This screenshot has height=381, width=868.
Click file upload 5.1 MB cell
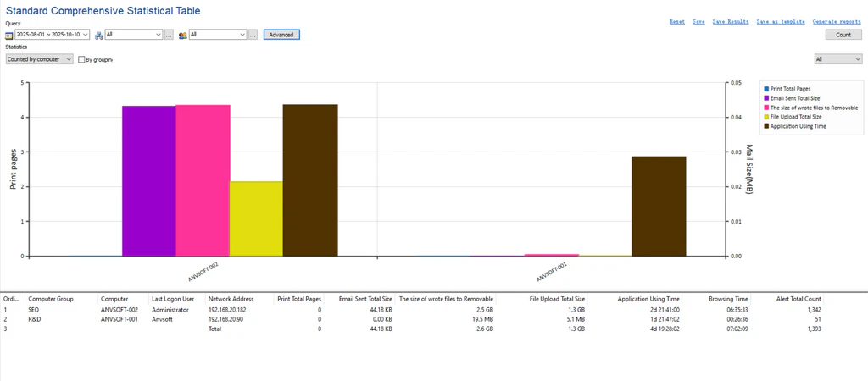coord(576,319)
